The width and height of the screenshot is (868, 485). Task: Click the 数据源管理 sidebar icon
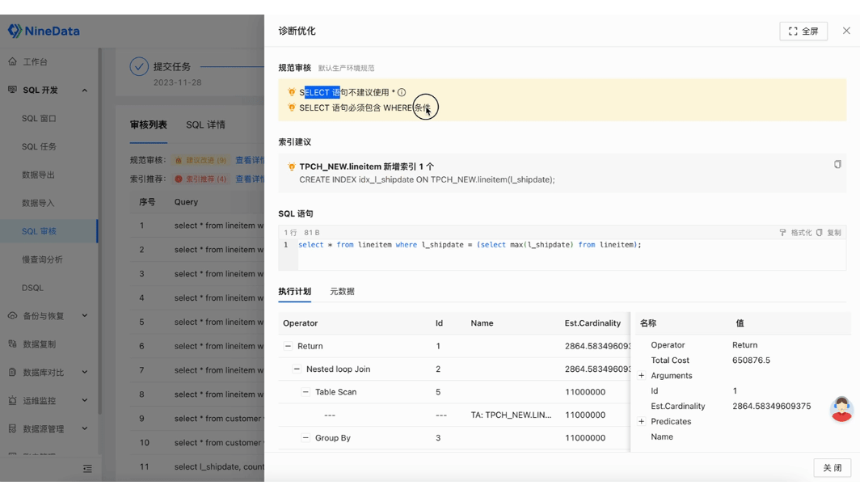[x=13, y=428]
